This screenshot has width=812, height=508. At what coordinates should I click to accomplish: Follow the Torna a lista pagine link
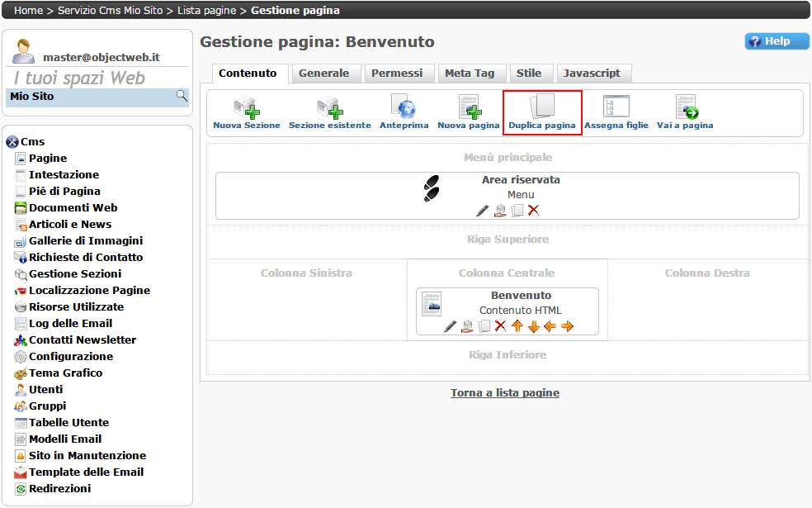tap(504, 393)
